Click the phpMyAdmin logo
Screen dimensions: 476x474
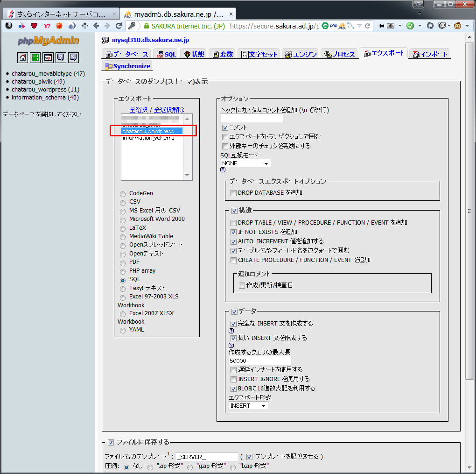48,41
